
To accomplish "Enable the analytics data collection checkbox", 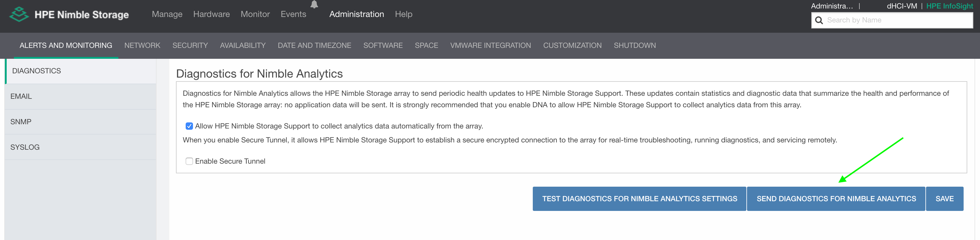I will (x=189, y=126).
